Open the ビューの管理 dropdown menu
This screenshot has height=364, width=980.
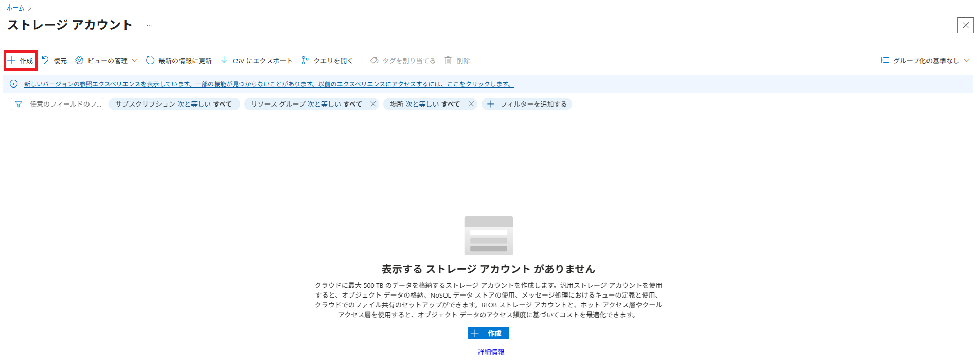[106, 61]
